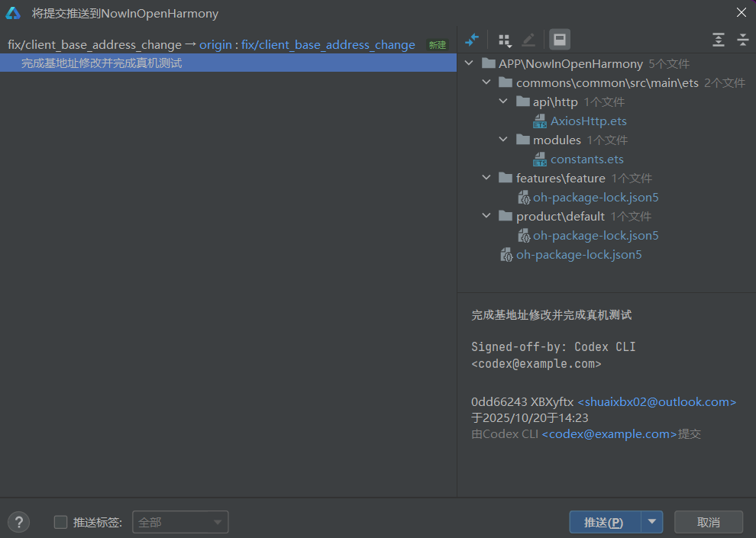Enable the push tags checkbox
Image resolution: width=756 pixels, height=538 pixels.
click(x=61, y=522)
